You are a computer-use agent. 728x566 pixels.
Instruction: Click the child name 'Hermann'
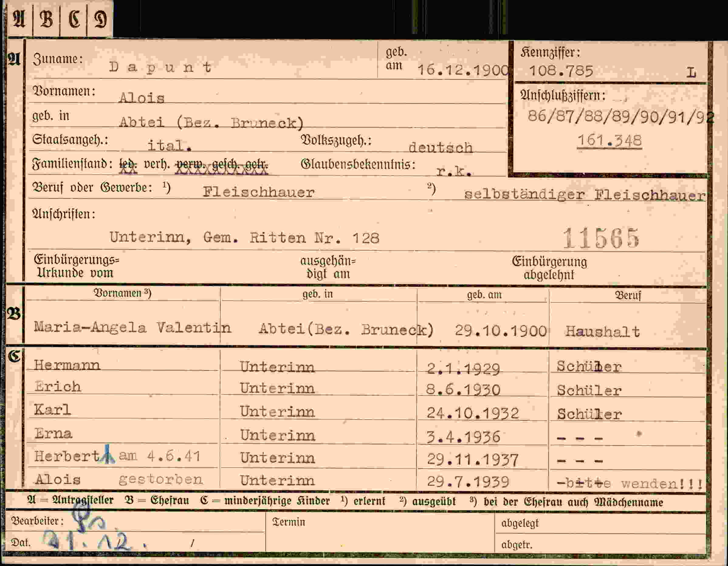click(67, 365)
